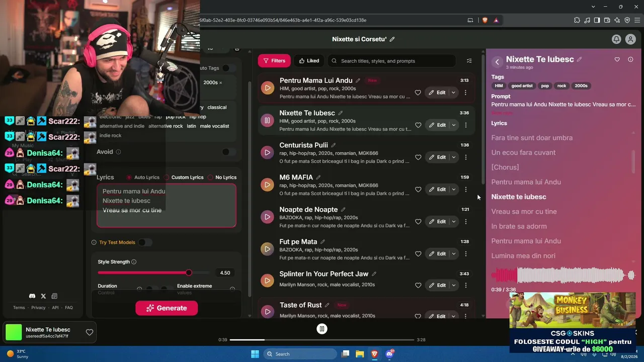This screenshot has height=362, width=644.
Task: Play the song Pentru Mama Lui Andu
Action: click(267, 88)
